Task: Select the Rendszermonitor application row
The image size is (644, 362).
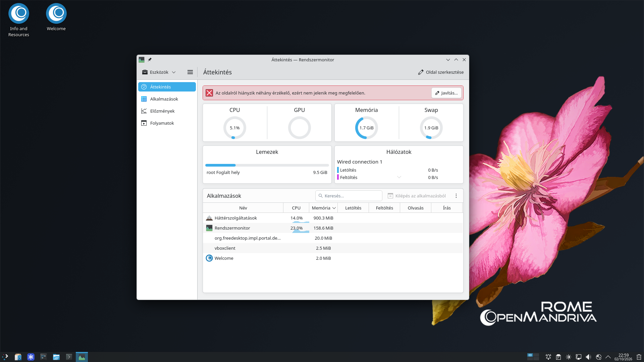Action: coord(333,228)
